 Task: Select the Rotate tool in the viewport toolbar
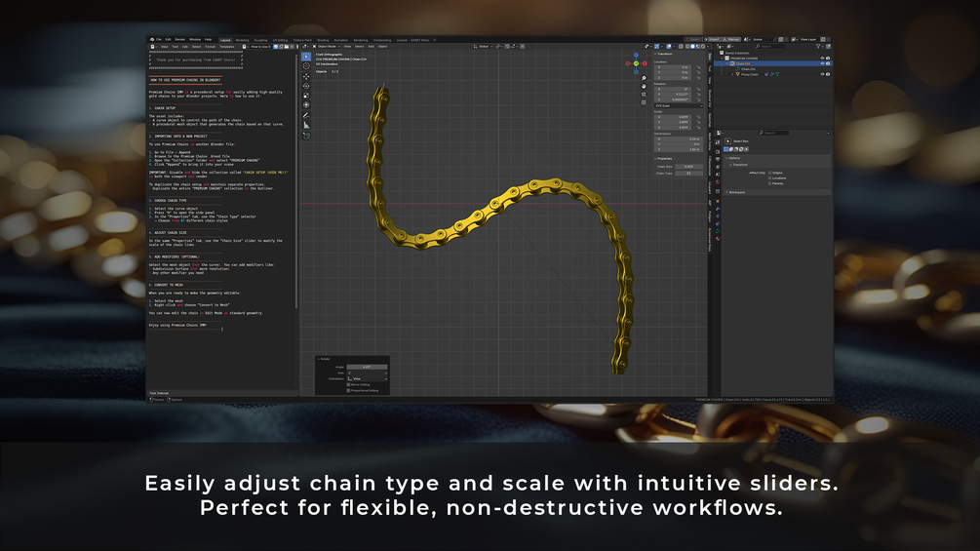(x=306, y=86)
